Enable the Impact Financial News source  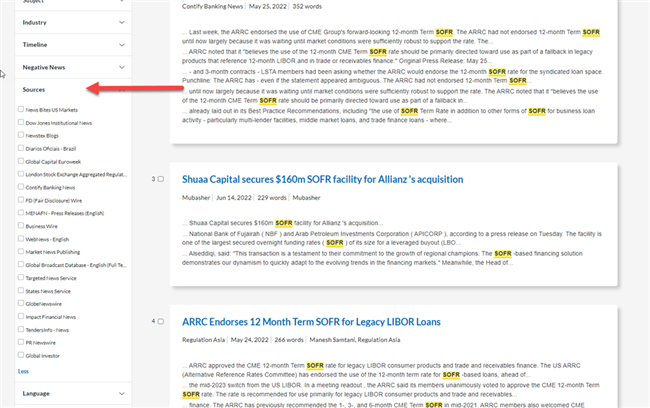pos(21,316)
